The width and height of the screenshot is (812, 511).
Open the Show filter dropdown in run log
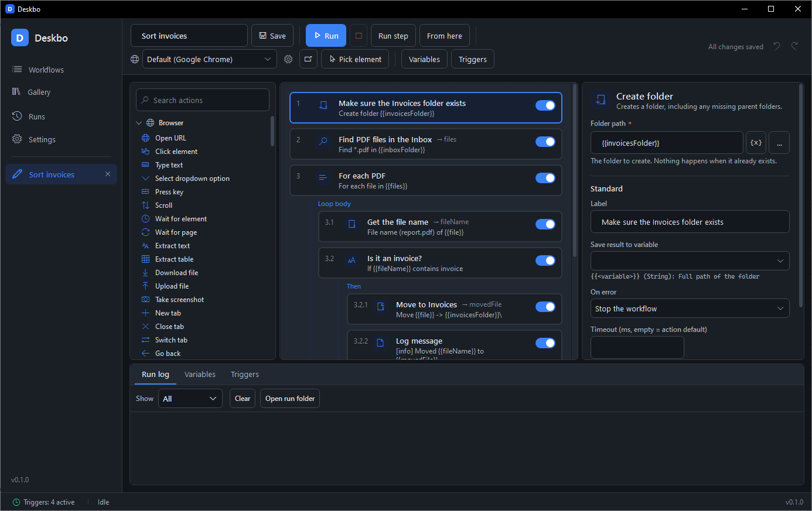click(190, 399)
